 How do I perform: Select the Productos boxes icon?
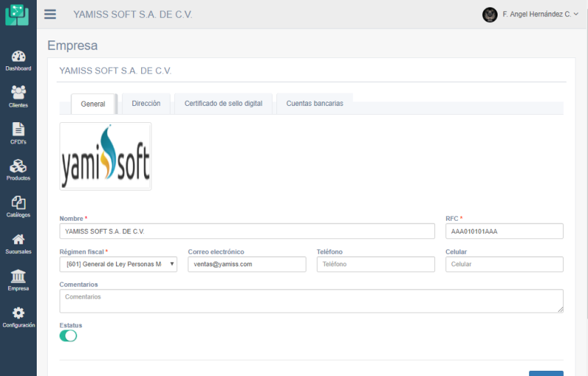(18, 167)
